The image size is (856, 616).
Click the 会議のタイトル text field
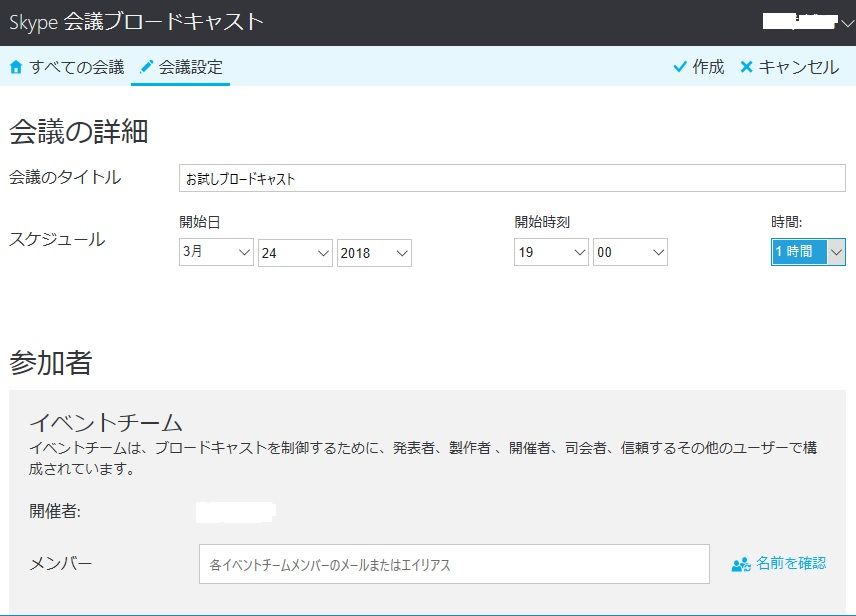point(512,178)
